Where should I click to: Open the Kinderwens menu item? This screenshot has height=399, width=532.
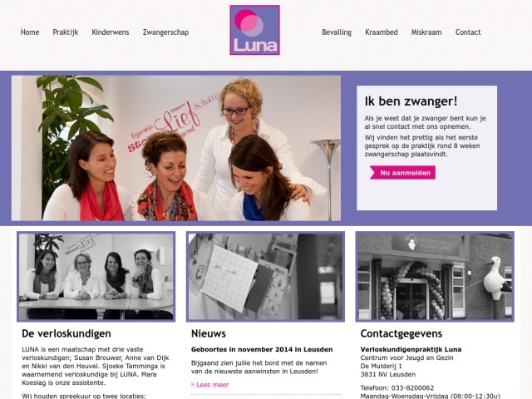pos(111,32)
